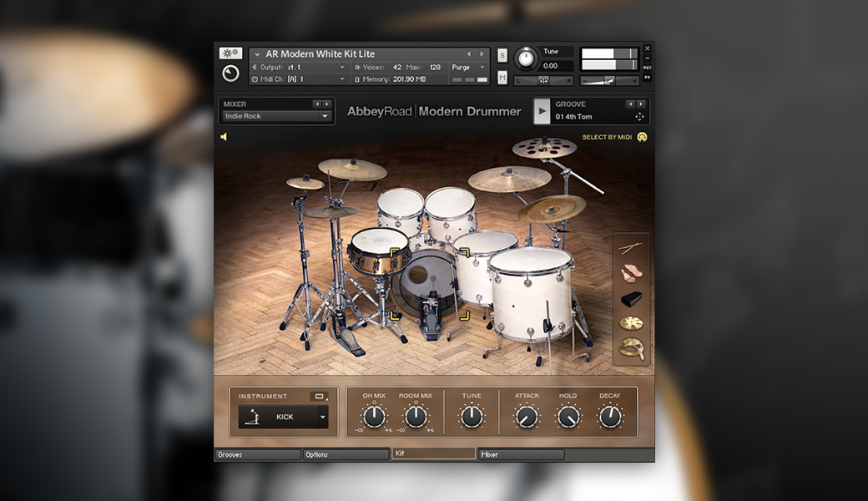The width and height of the screenshot is (868, 501).
Task: Mute the instrument with the M button
Action: coord(502,78)
